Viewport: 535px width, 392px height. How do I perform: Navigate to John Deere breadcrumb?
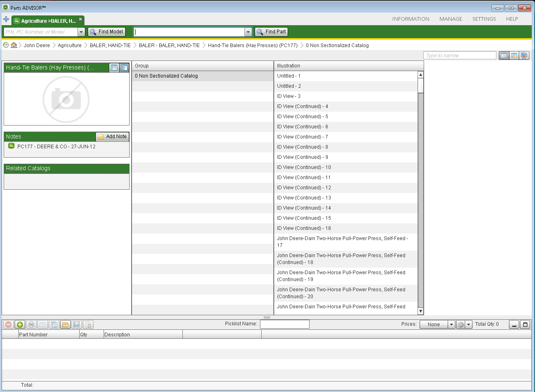tap(37, 45)
